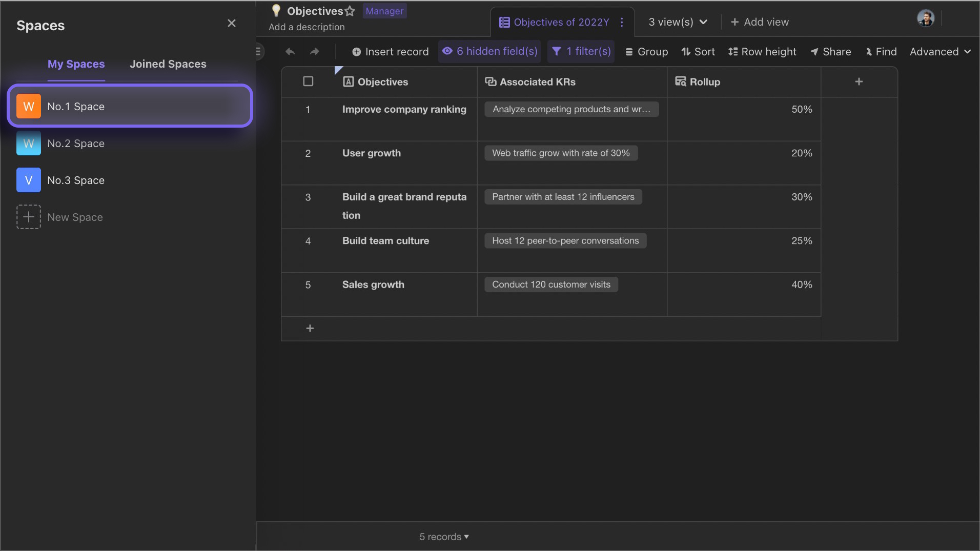This screenshot has height=551, width=980.
Task: Redo the last action
Action: (314, 51)
